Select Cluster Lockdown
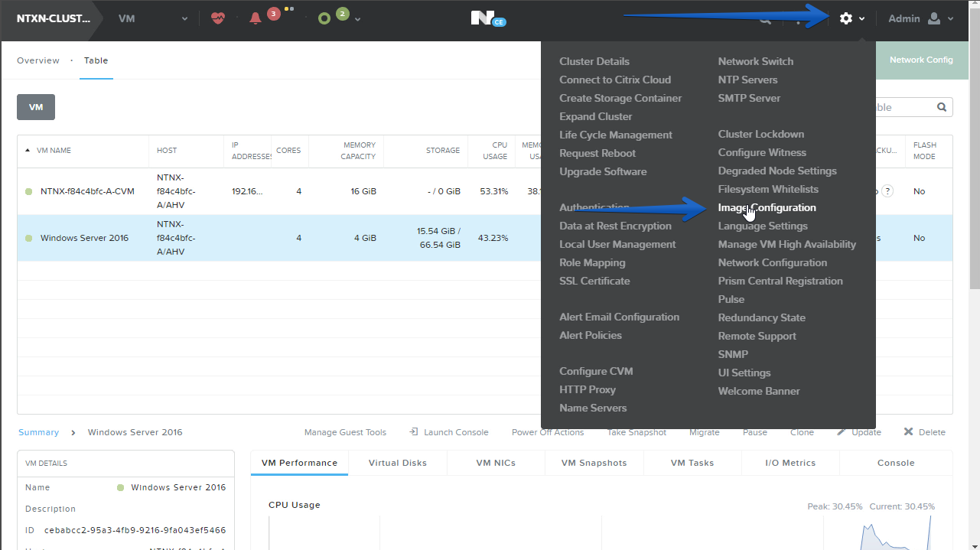980x550 pixels. point(761,134)
